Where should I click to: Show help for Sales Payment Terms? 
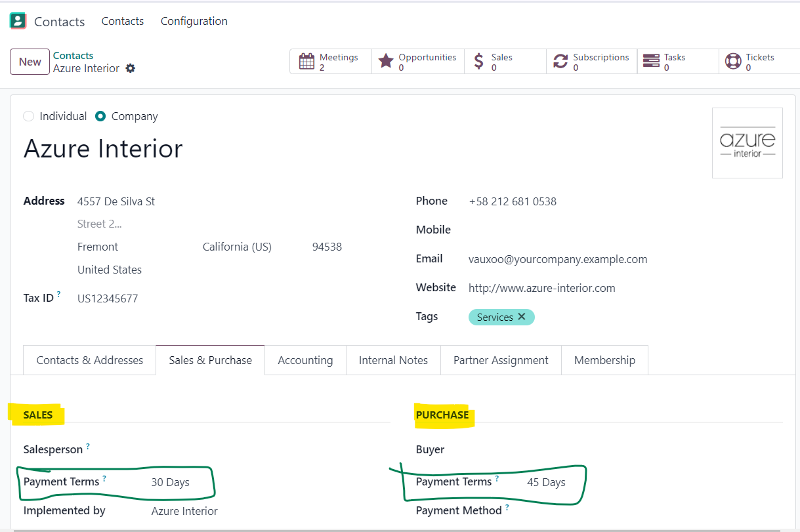(x=104, y=478)
